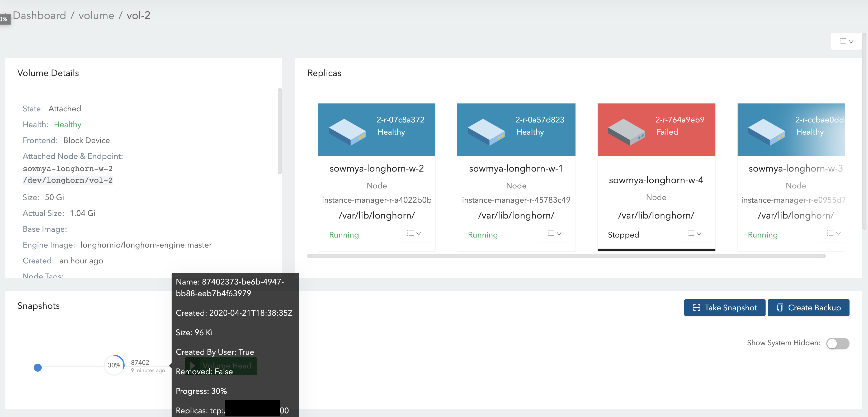Click the blue starting dot in snapshot timeline
The height and width of the screenshot is (417, 868).
tap(38, 367)
